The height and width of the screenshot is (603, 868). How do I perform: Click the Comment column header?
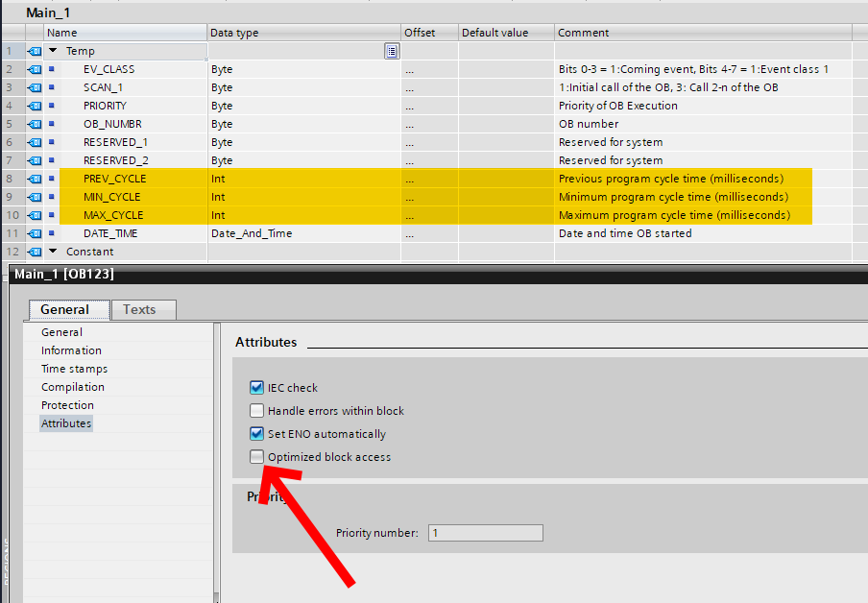pyautogui.click(x=703, y=33)
